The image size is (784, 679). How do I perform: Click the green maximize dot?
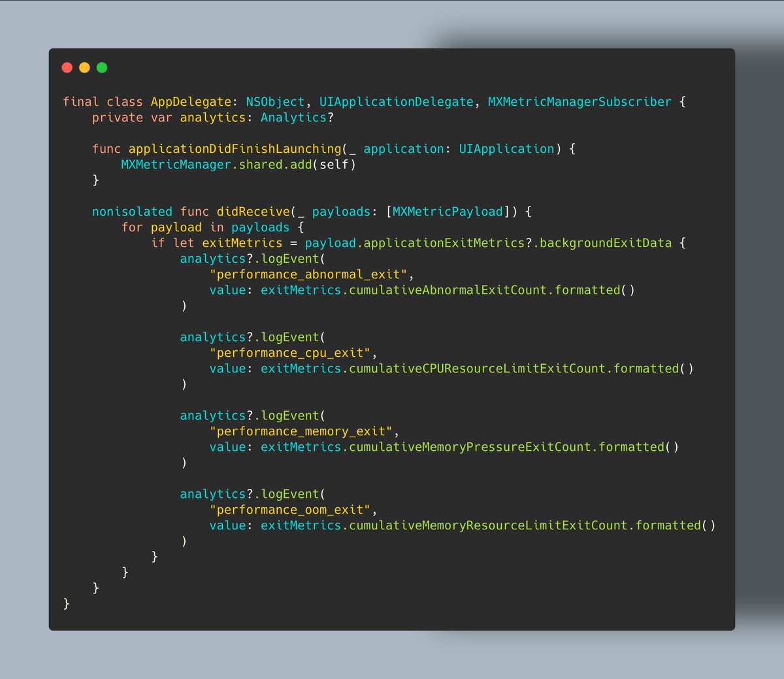point(102,67)
